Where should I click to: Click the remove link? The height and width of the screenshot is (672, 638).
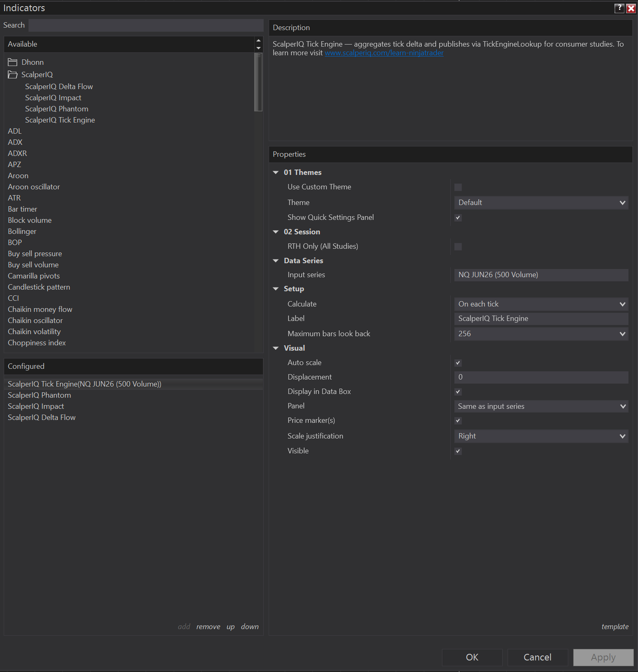coord(208,627)
